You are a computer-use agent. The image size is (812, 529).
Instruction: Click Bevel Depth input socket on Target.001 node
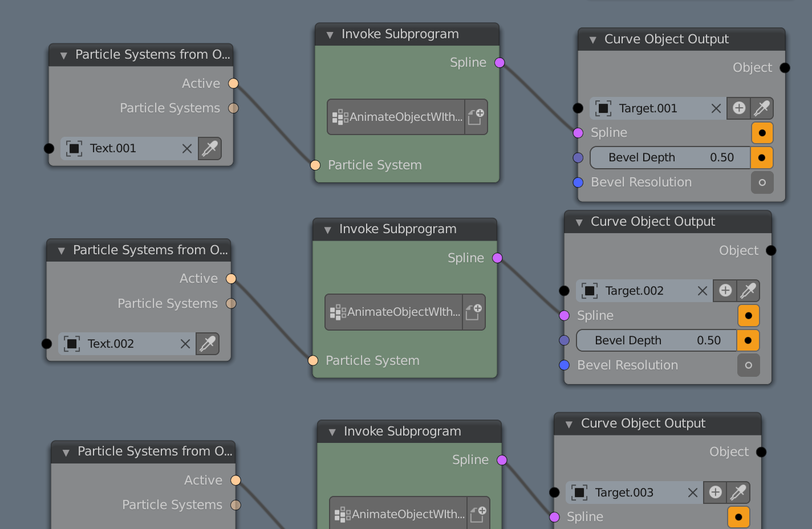click(x=578, y=157)
